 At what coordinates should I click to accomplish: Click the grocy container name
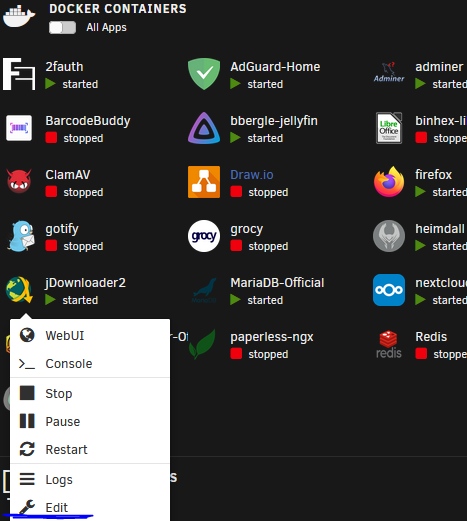point(247,229)
